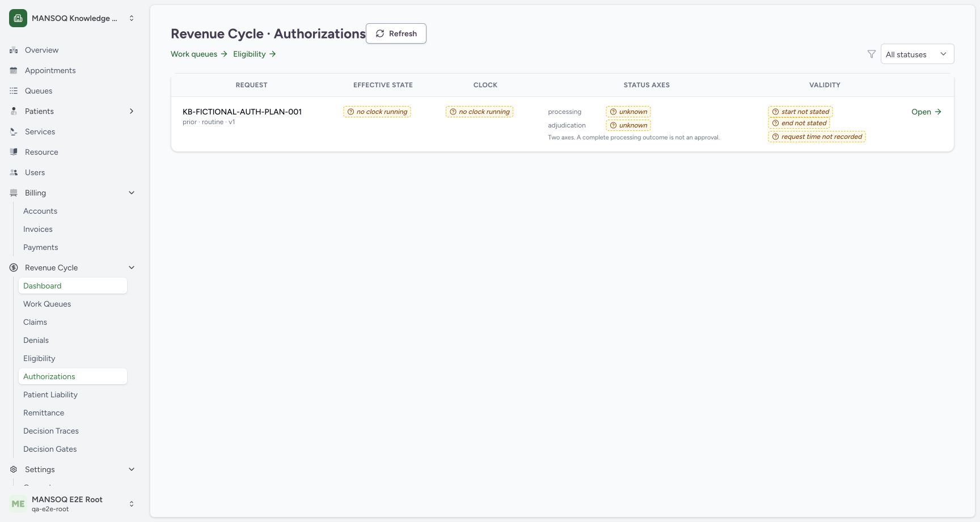980x522 pixels.
Task: Click the Users group icon
Action: 14,172
